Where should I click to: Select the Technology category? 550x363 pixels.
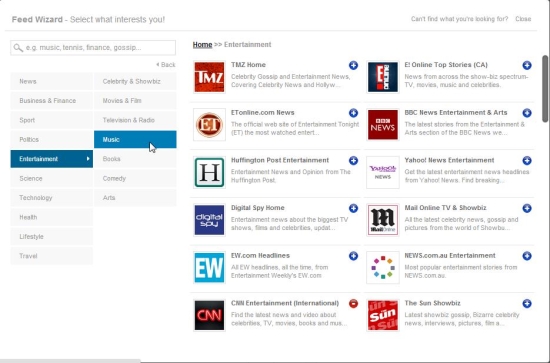click(x=52, y=198)
